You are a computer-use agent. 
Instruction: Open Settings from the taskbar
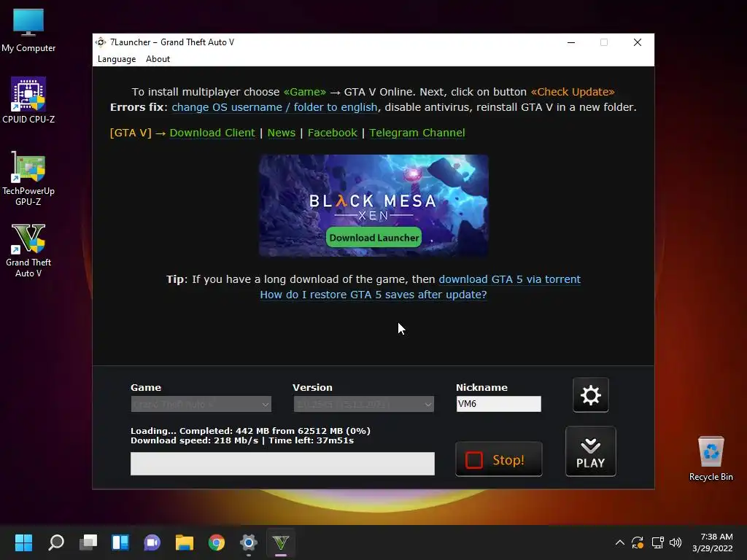coord(249,542)
